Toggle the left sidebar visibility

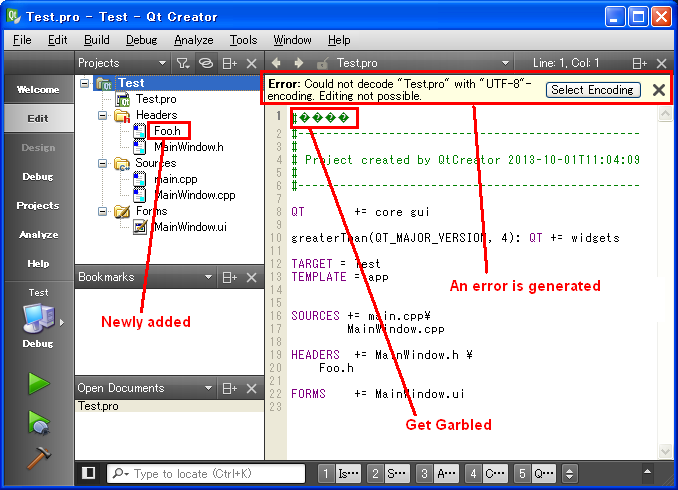(88, 473)
